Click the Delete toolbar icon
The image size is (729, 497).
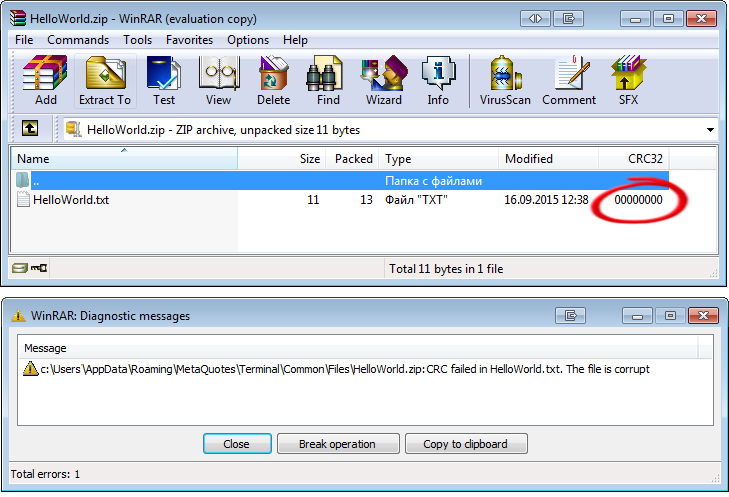click(273, 80)
